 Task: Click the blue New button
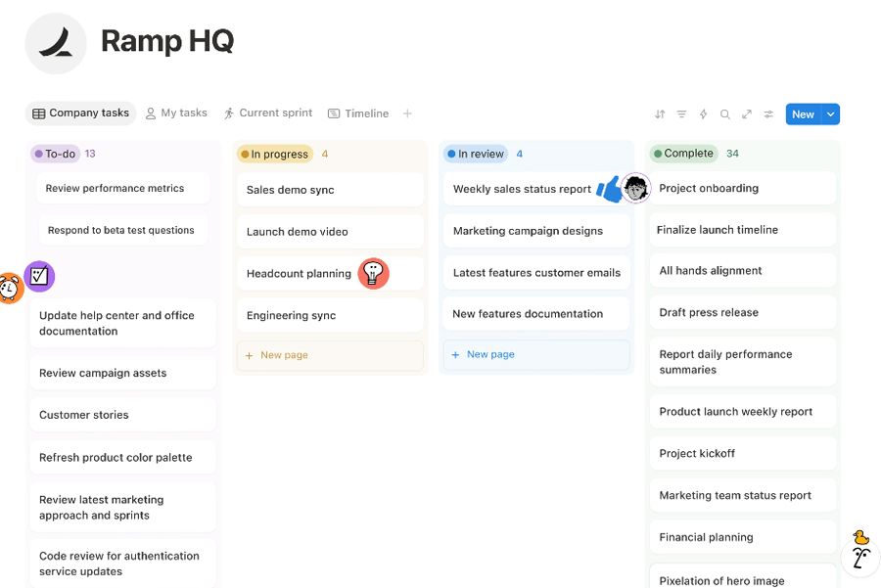click(x=804, y=114)
